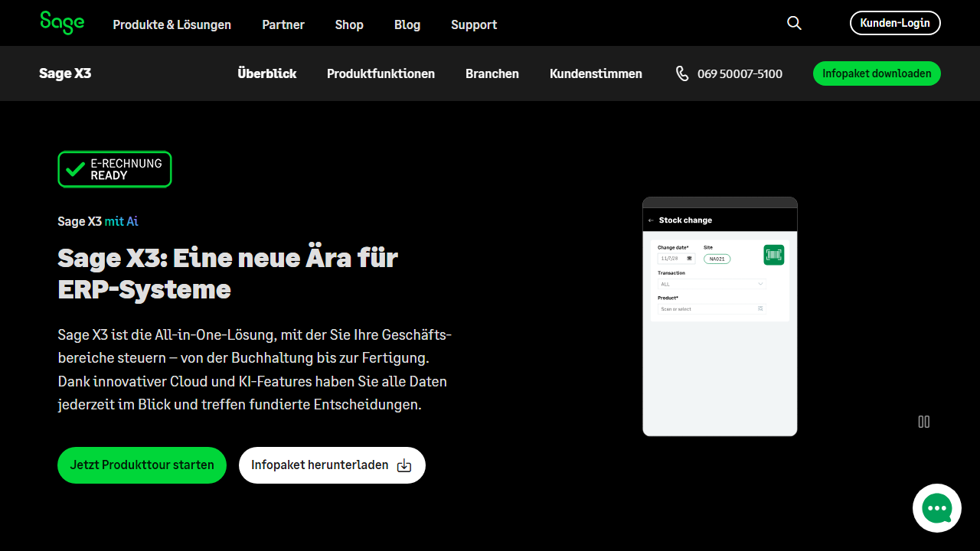Open the Transaction ALL dropdown
The width and height of the screenshot is (980, 551).
[711, 284]
